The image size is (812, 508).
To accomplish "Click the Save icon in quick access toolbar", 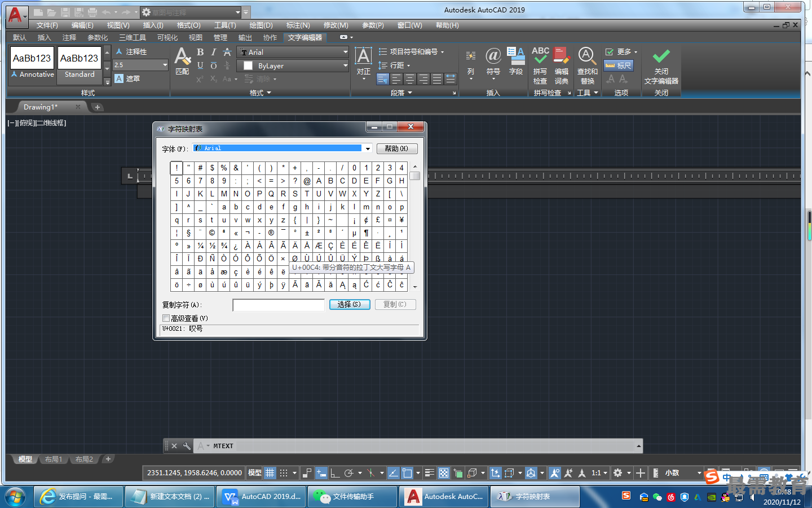I will pos(65,12).
